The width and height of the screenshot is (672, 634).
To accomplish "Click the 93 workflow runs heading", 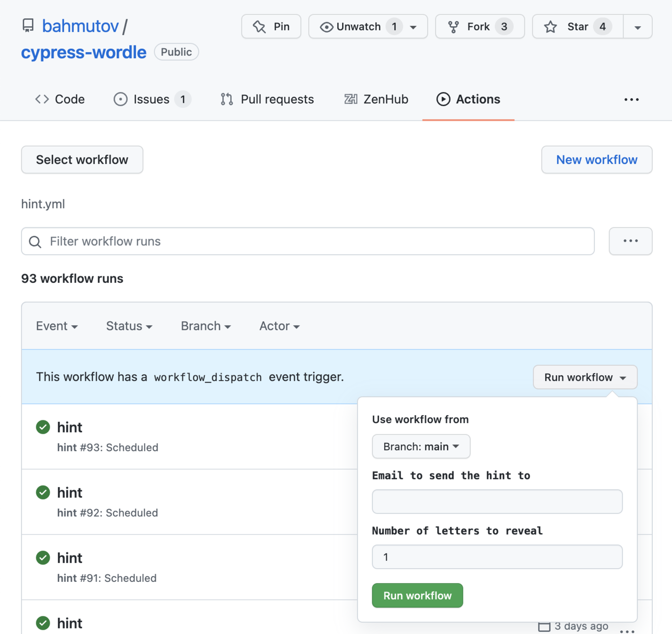I will pyautogui.click(x=72, y=278).
